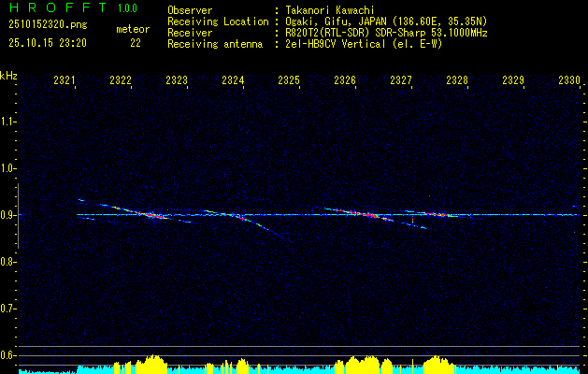
Task: Click the 2321 time axis marker
Action: 65,79
